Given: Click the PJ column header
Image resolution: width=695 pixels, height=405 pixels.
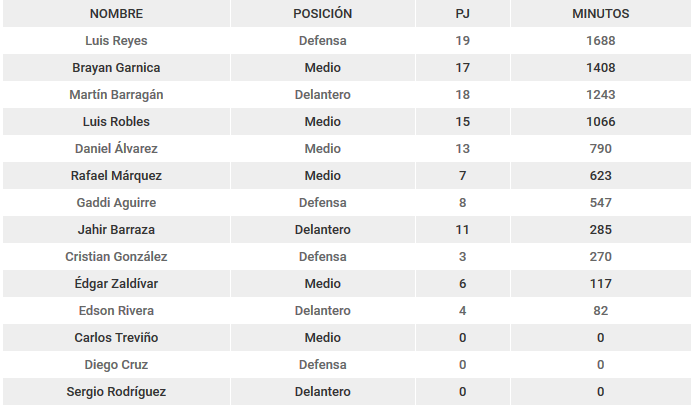Looking at the screenshot, I should coord(462,14).
